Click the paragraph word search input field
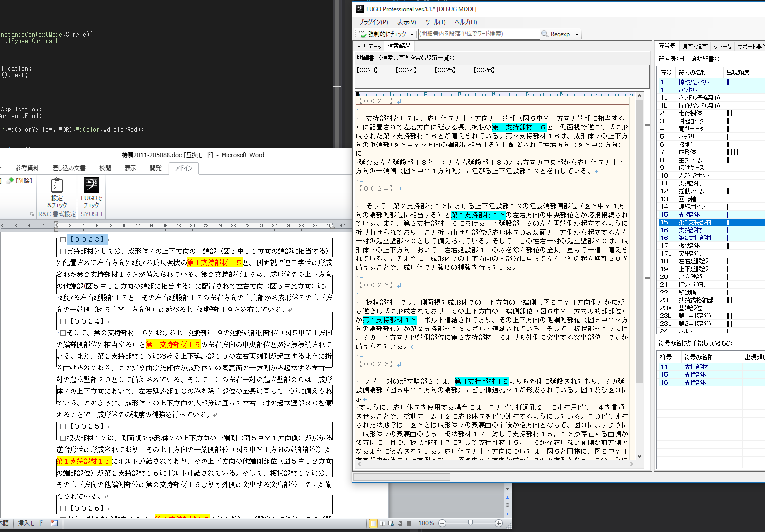The width and height of the screenshot is (765, 532). tap(479, 34)
